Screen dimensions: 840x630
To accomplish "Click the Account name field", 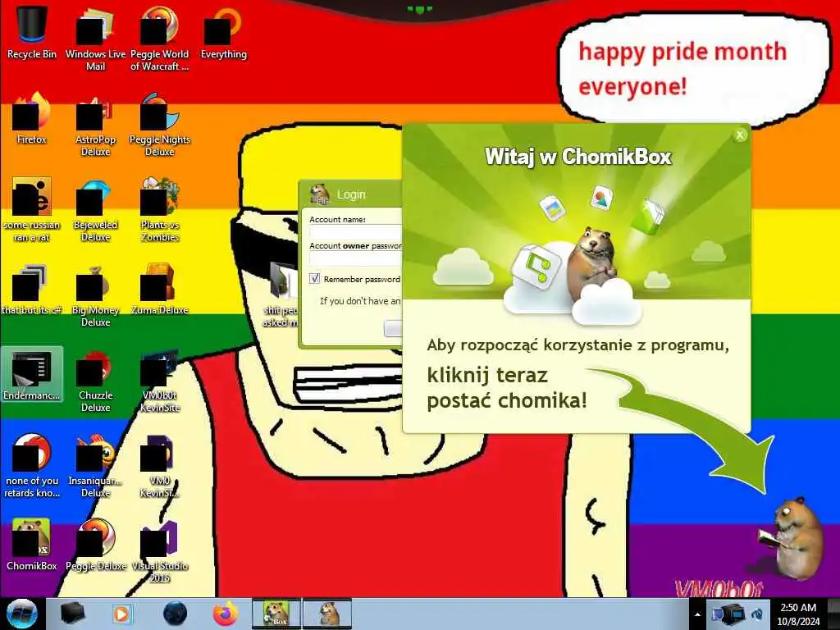I will 355,232.
